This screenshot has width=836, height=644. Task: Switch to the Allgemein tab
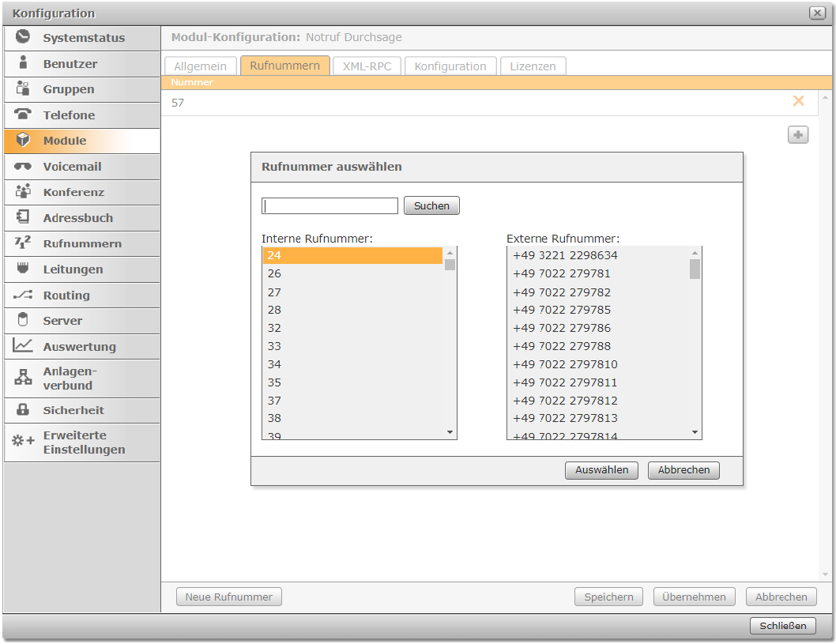click(x=201, y=66)
